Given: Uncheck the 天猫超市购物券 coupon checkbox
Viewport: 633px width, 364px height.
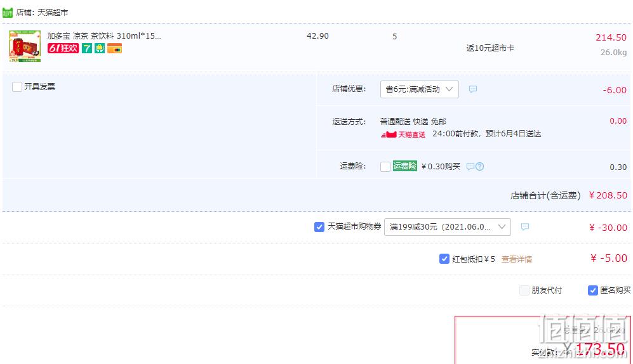Looking at the screenshot, I should pyautogui.click(x=319, y=227).
